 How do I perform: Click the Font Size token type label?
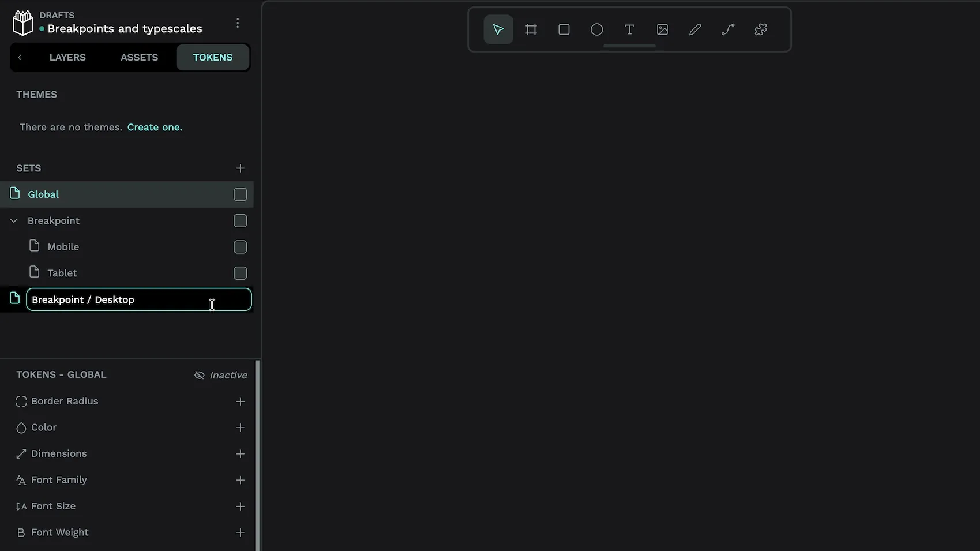tap(53, 506)
